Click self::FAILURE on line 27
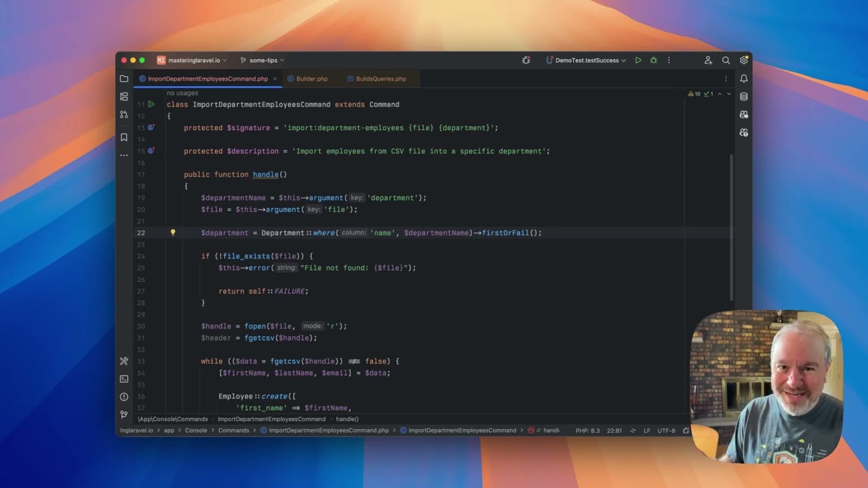 278,291
